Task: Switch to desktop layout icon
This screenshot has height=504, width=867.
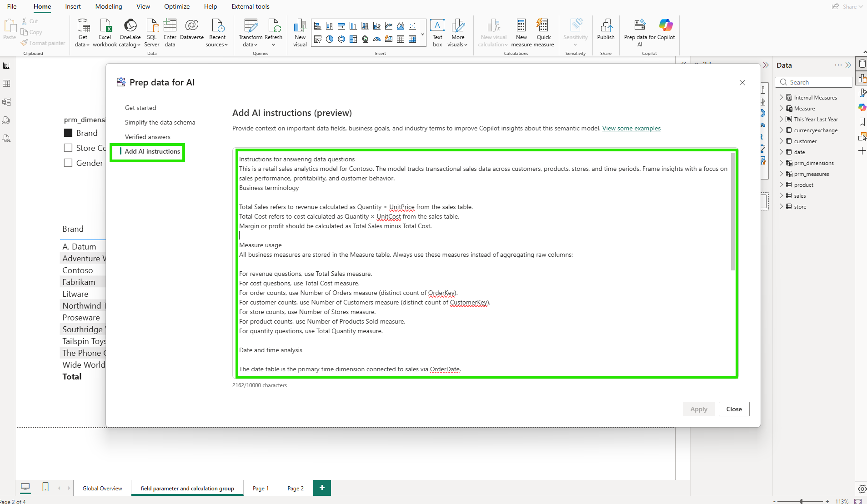Action: [x=25, y=487]
